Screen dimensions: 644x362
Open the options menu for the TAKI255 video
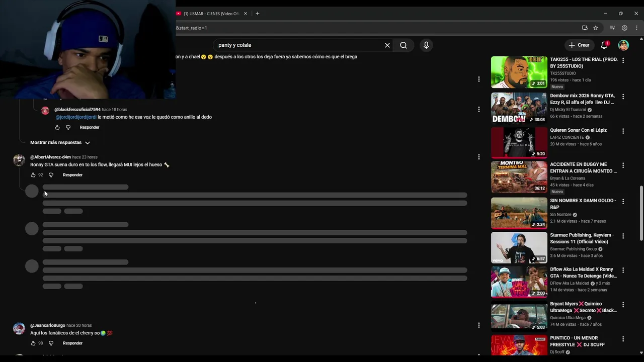coord(623,60)
